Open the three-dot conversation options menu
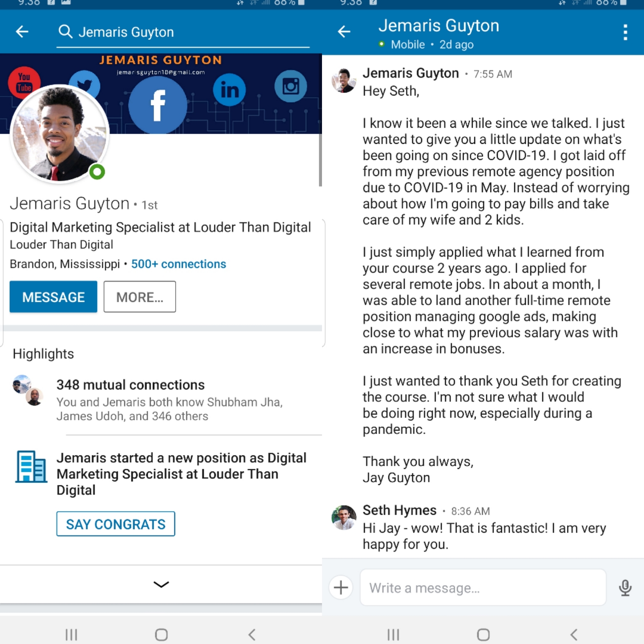Screen dimensions: 644x644 click(625, 32)
